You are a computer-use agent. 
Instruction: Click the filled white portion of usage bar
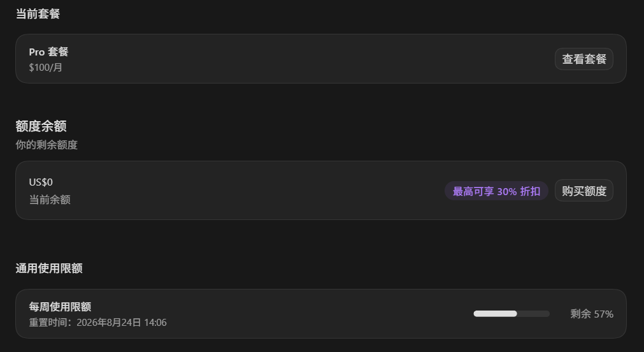tap(495, 314)
